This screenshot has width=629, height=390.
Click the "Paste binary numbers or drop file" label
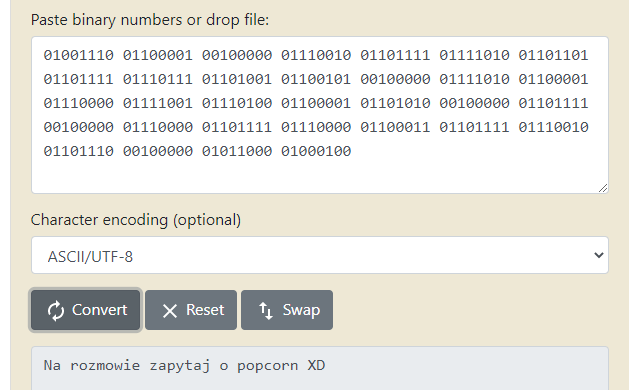coord(150,20)
